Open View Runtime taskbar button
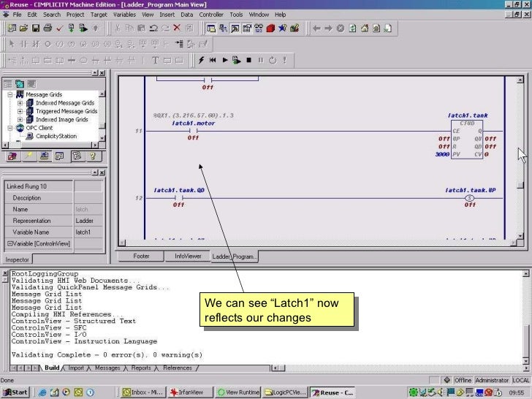The height and width of the screenshot is (399, 532). (238, 392)
